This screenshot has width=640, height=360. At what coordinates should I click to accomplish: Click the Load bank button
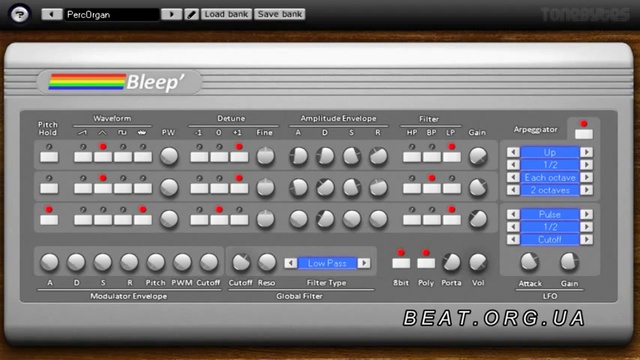click(x=226, y=14)
